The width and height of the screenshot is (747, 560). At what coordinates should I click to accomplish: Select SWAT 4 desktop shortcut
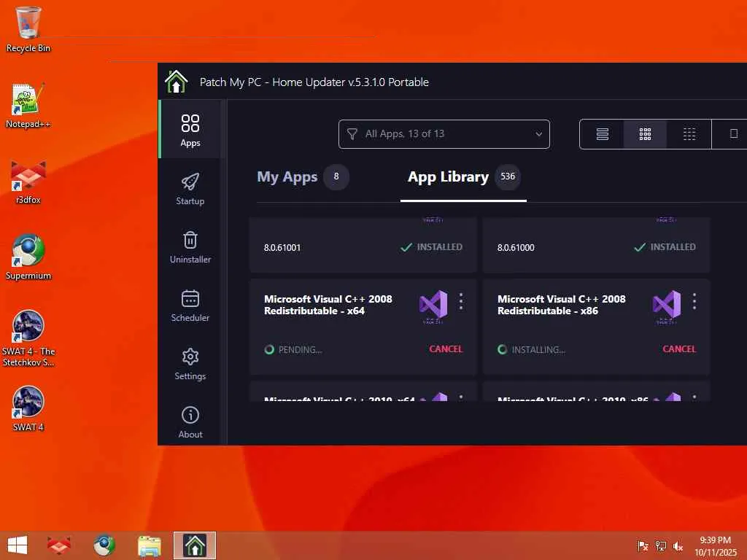[28, 408]
